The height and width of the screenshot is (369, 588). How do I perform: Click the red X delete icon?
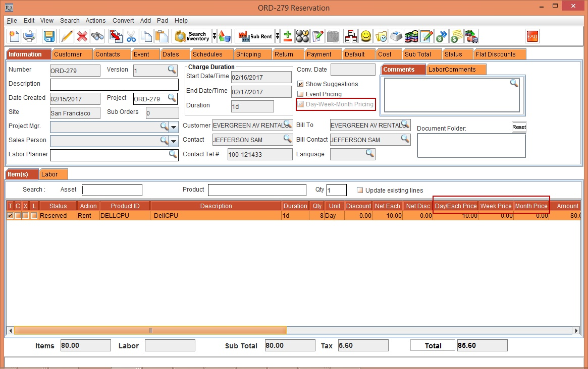(82, 36)
